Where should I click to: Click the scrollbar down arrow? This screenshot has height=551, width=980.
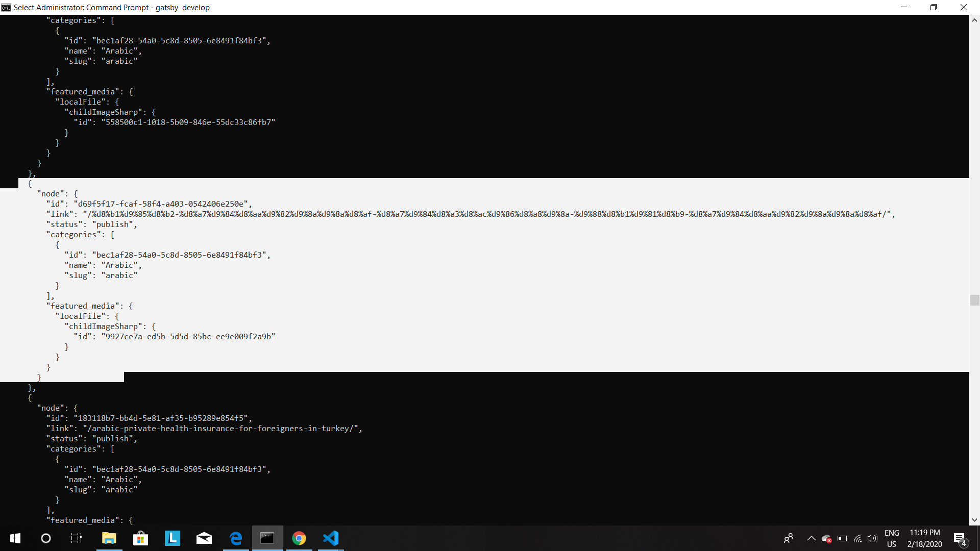point(974,520)
